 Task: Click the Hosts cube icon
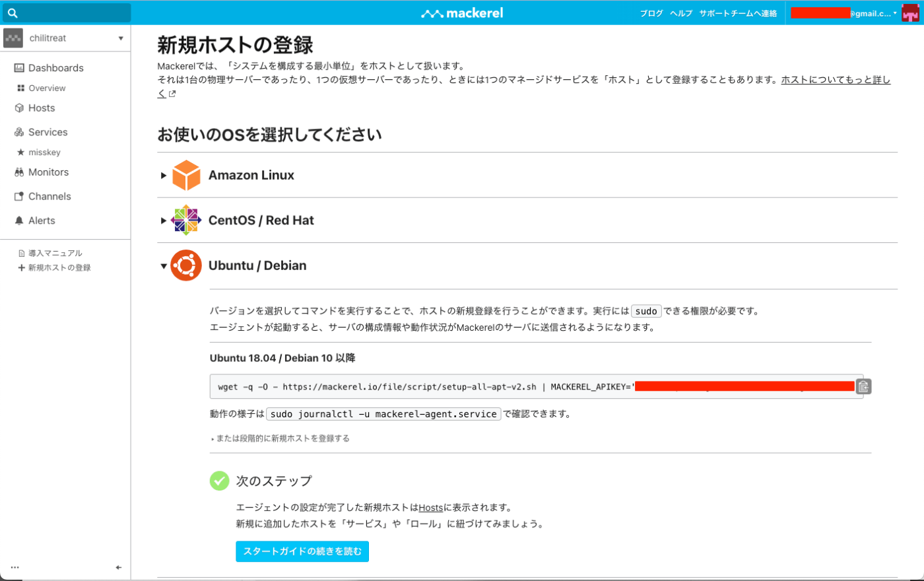(x=19, y=108)
